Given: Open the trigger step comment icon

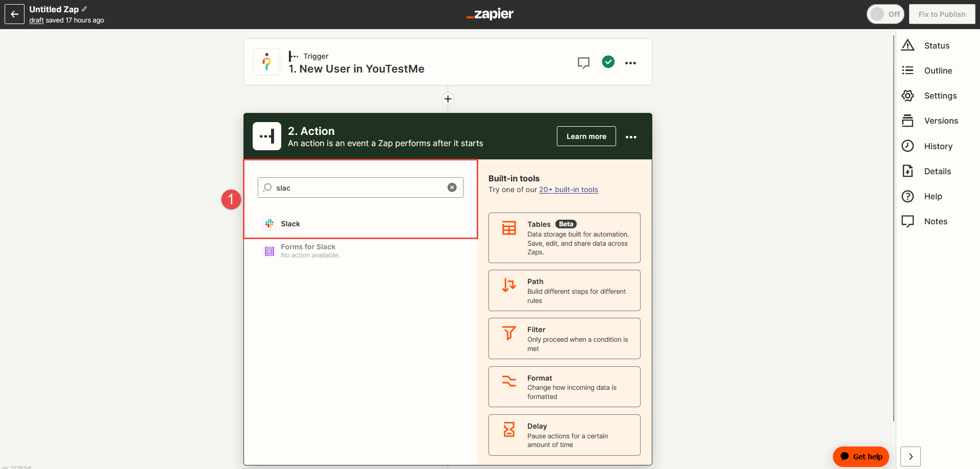Looking at the screenshot, I should click(x=583, y=63).
